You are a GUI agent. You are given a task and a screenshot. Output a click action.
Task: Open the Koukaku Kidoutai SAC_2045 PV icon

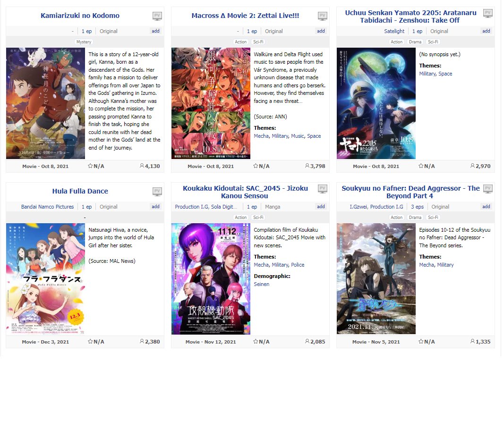pos(323,189)
